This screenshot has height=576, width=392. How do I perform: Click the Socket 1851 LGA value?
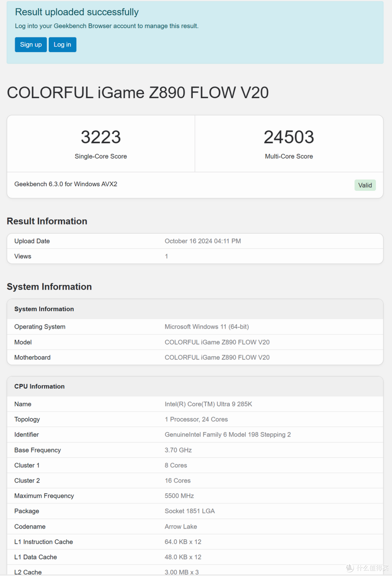point(190,511)
